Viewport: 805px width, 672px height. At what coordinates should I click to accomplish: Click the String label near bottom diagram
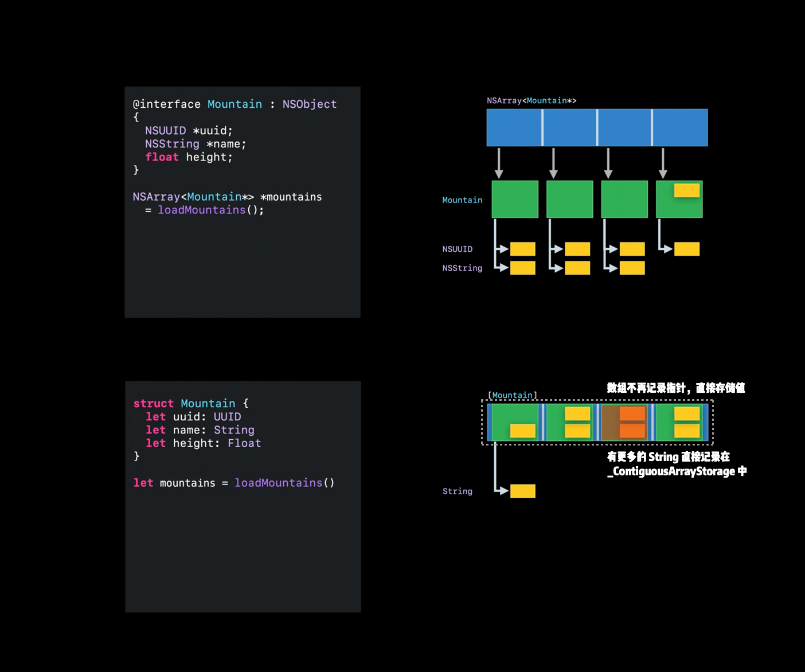coord(458,491)
